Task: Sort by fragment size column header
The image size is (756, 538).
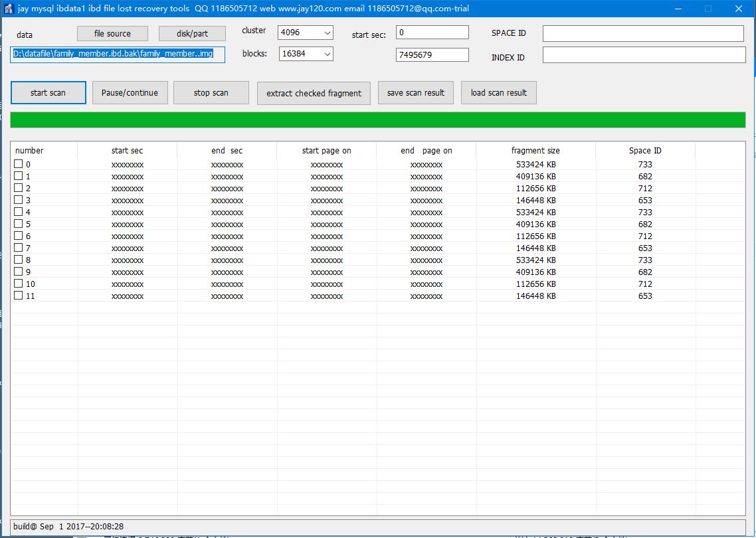Action: (x=535, y=151)
